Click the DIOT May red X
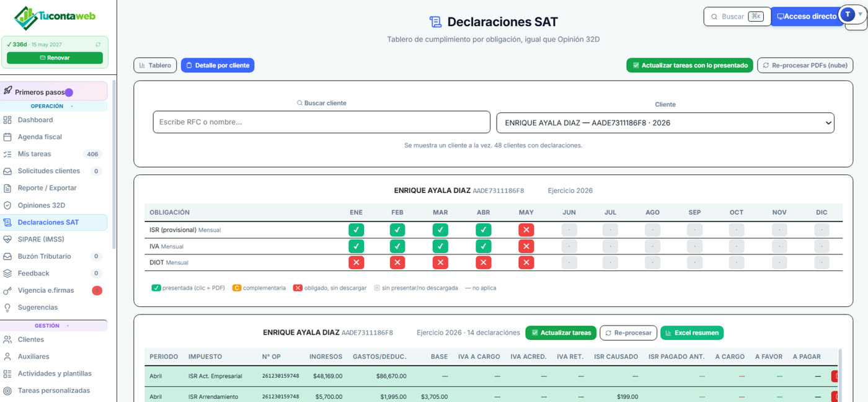This screenshot has width=868, height=402. tap(526, 262)
